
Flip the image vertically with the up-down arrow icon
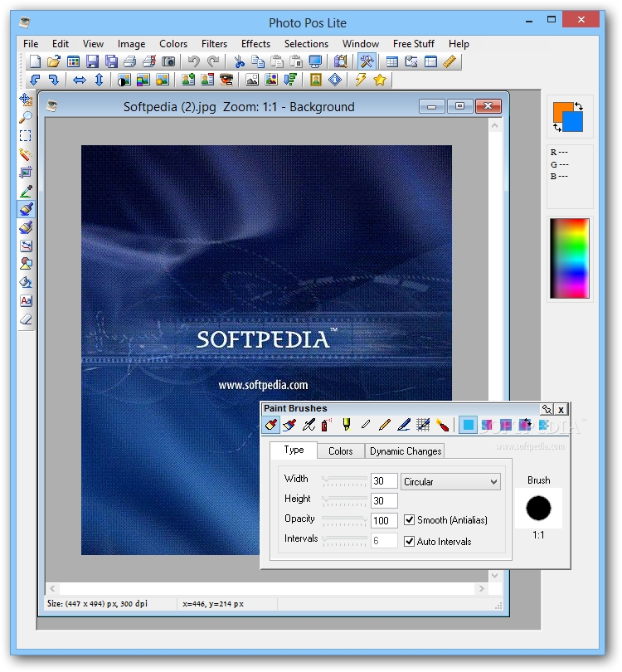[99, 80]
